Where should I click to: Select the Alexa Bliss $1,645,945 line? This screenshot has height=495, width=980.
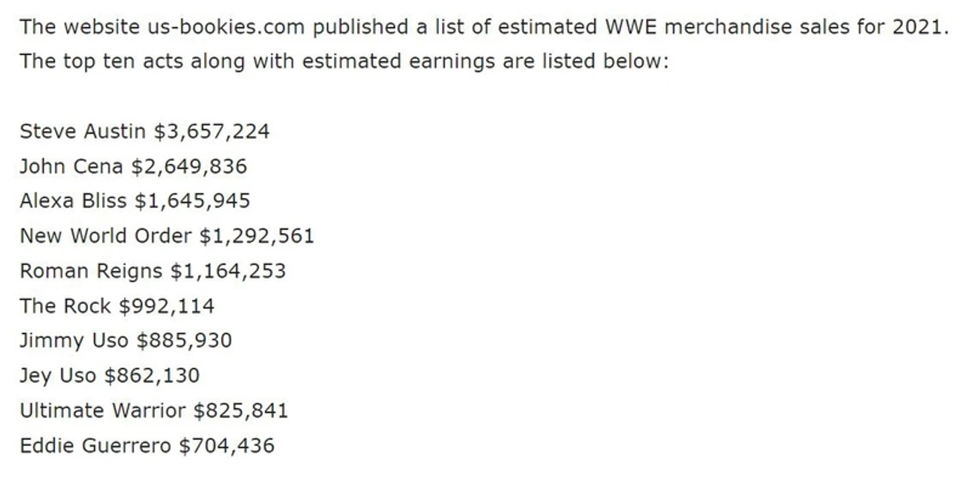[x=135, y=201]
